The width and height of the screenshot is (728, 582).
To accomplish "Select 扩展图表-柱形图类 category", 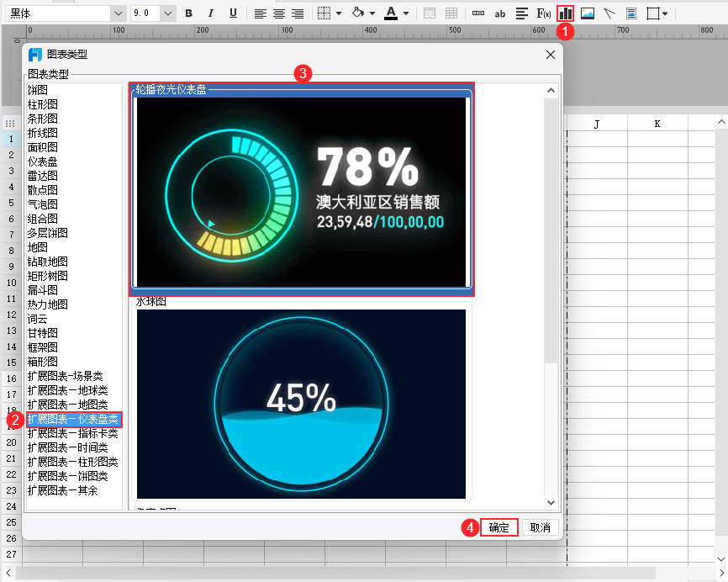I will coord(73,463).
